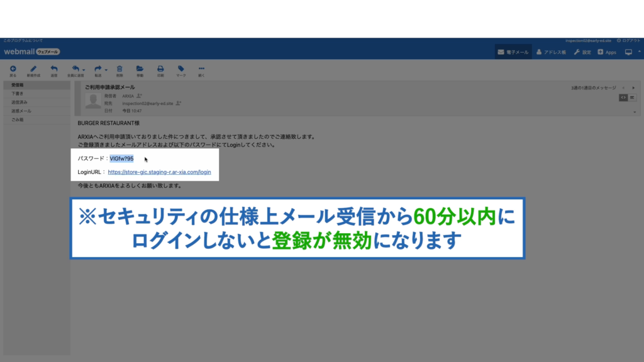Click the Reply all (全員に返信) icon

coord(75,69)
